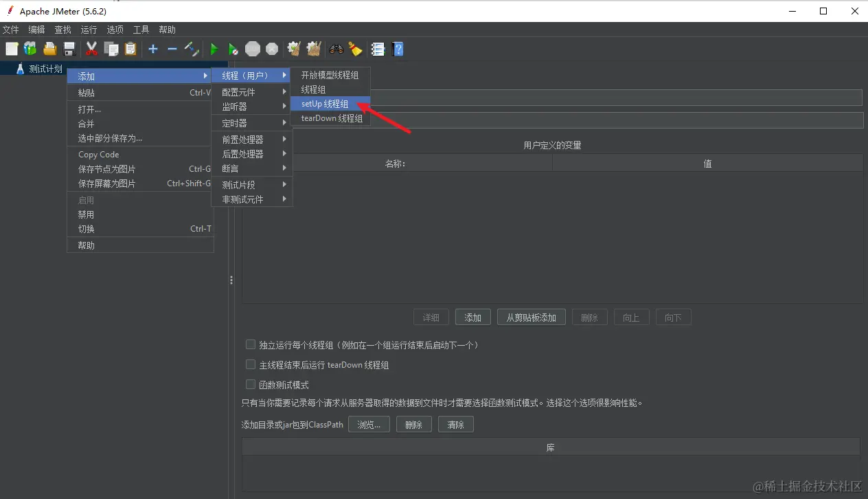Image resolution: width=868 pixels, height=499 pixels.
Task: Click 打开... in context menu
Action: click(x=140, y=109)
